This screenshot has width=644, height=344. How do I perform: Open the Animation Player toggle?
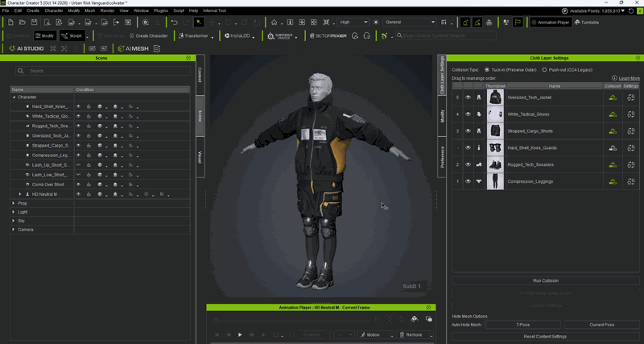[551, 23]
